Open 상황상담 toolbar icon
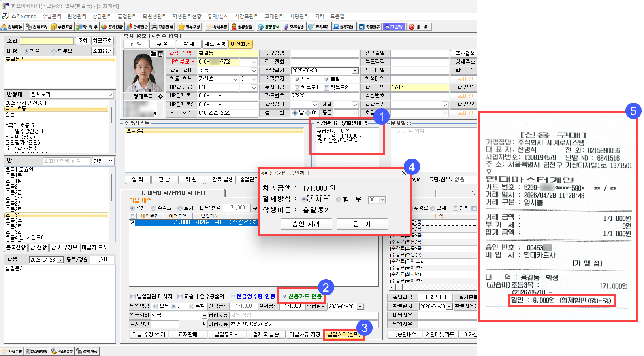 coord(242,27)
